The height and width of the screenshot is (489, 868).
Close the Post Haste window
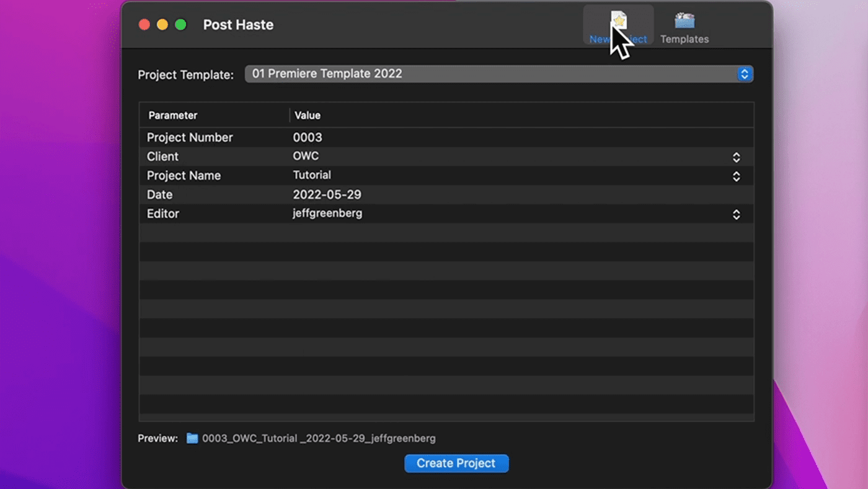point(144,25)
